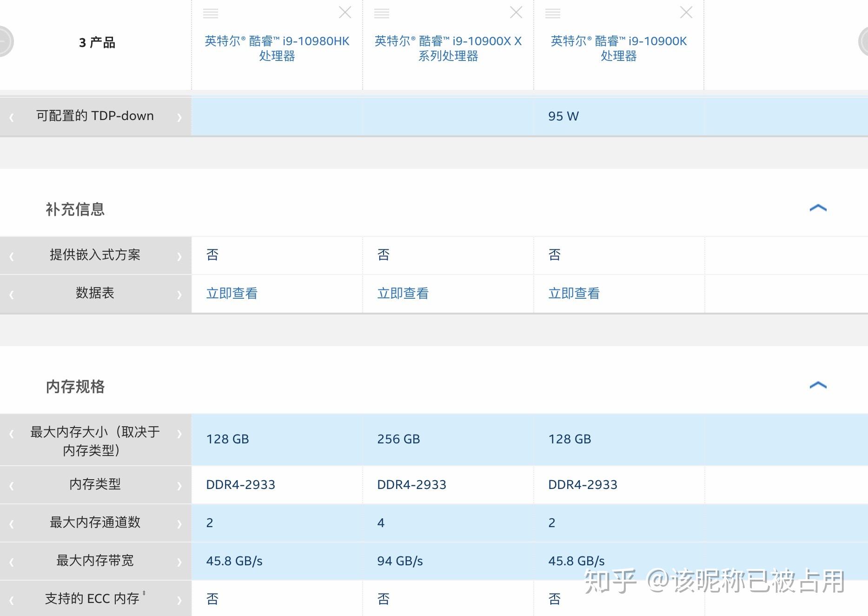Click the drag handle above i9-10980HK
This screenshot has width=868, height=616.
point(211,13)
